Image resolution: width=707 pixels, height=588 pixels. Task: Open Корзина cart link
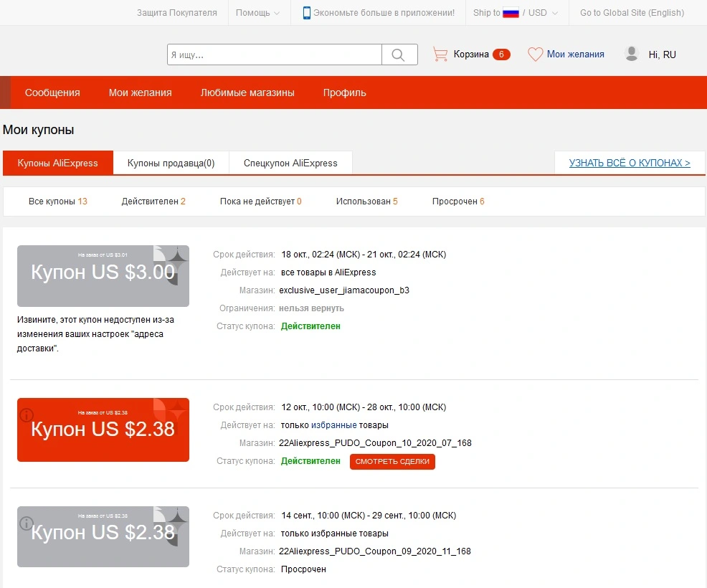click(471, 54)
